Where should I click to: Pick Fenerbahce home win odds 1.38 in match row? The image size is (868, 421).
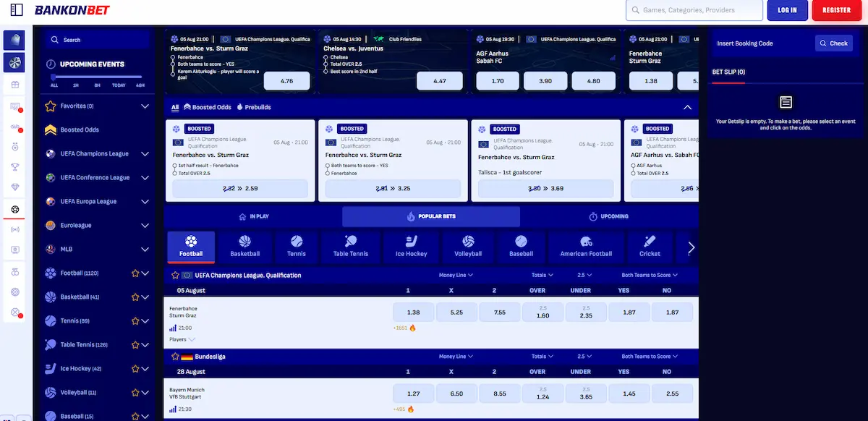(414, 312)
